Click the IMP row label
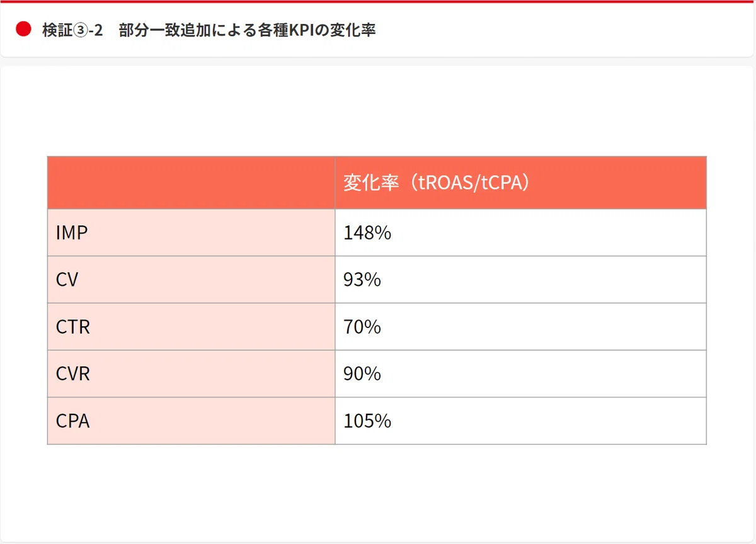Viewport: 756px width, 544px height. (192, 233)
